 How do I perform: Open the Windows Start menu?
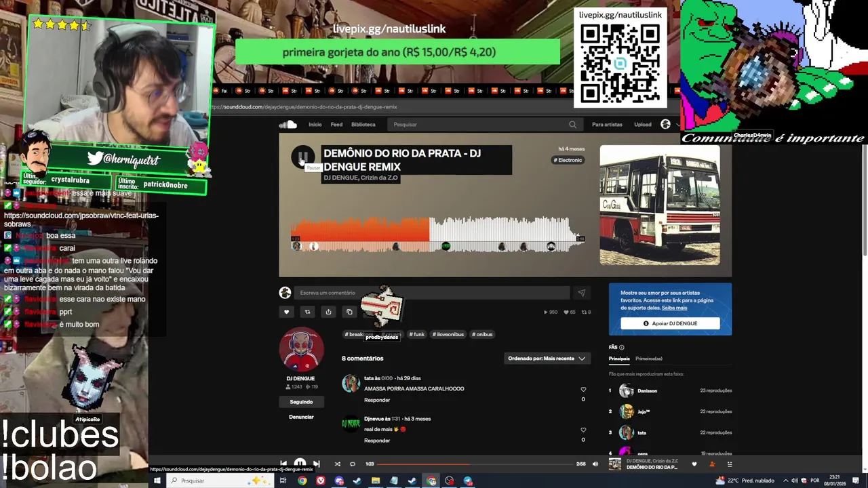(x=157, y=481)
